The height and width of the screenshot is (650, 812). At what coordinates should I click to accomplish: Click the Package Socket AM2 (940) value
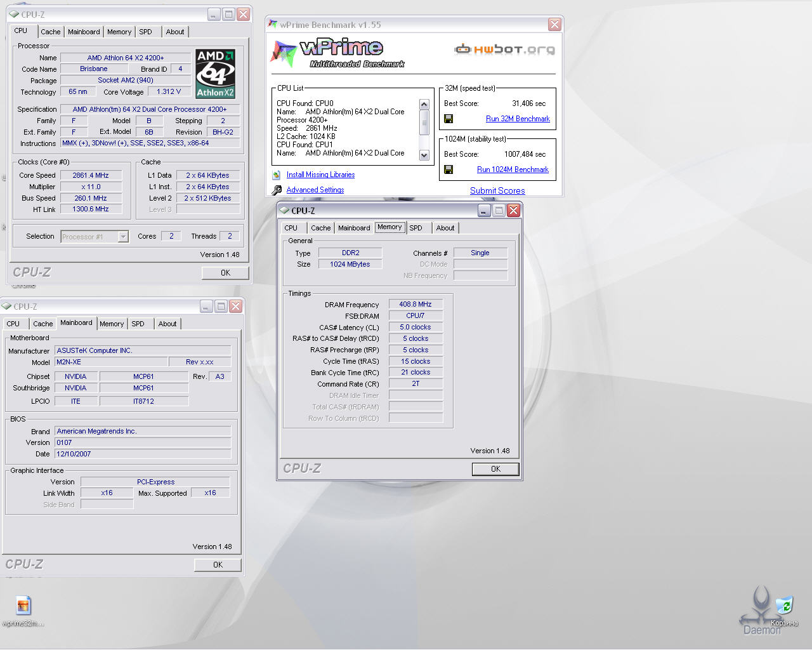[126, 80]
